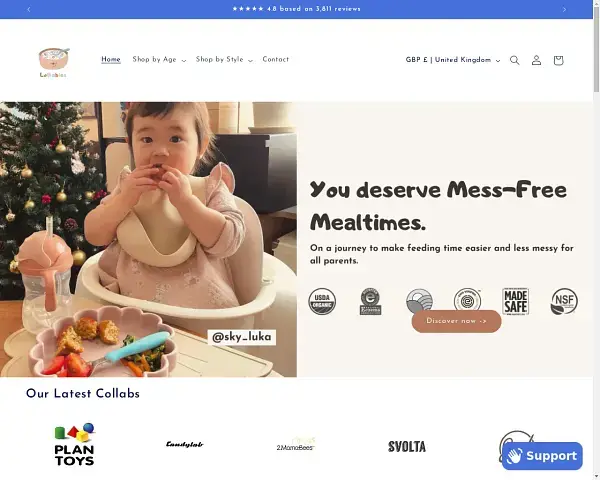This screenshot has height=480, width=600.
Task: Open the shopping cart icon
Action: pos(558,60)
